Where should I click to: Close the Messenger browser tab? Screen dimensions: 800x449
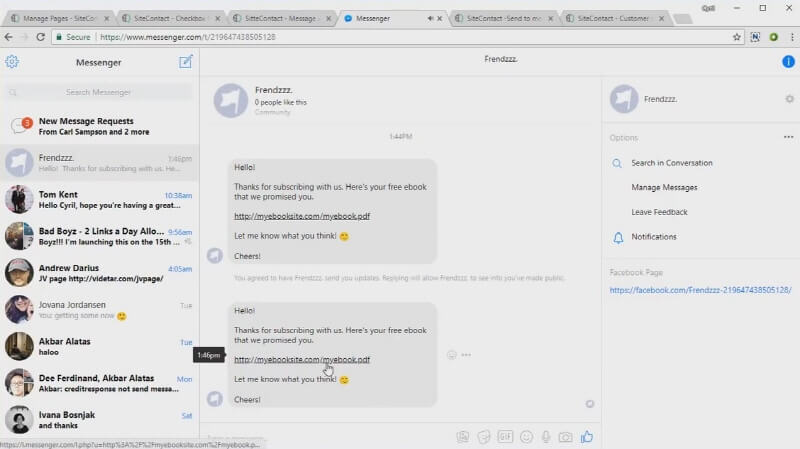[439, 18]
